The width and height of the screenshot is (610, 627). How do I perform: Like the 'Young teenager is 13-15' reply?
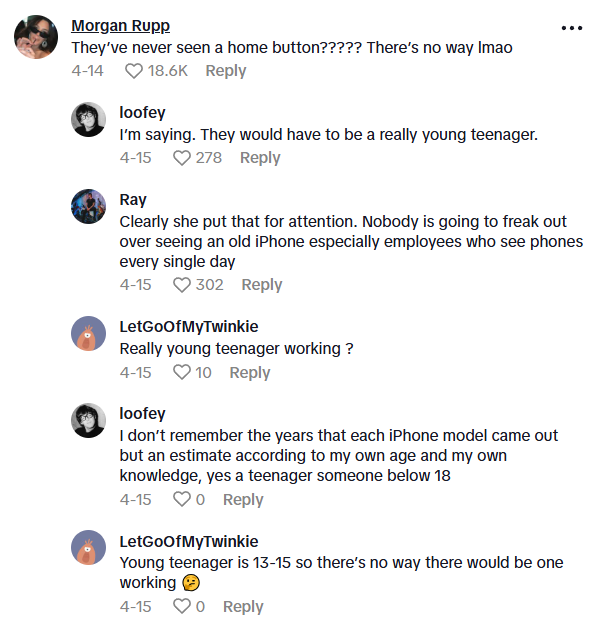pyautogui.click(x=182, y=607)
